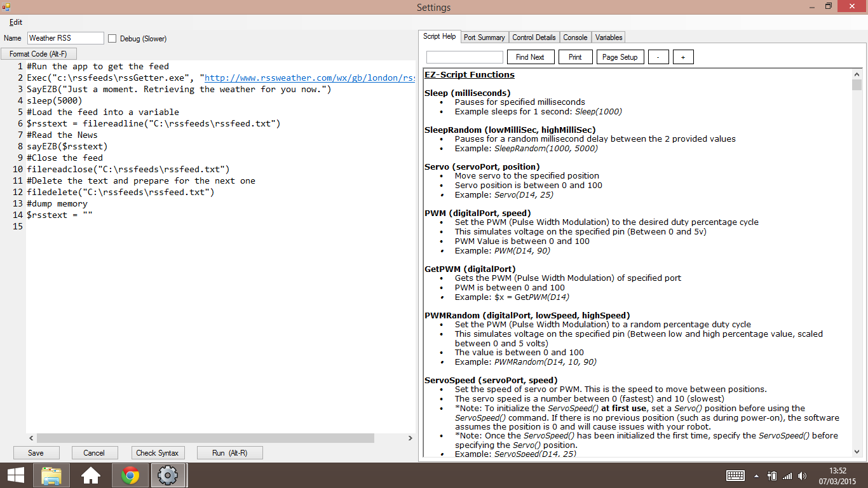868x488 pixels.
Task: Expand hidden icons in the system tray
Action: coord(756,475)
